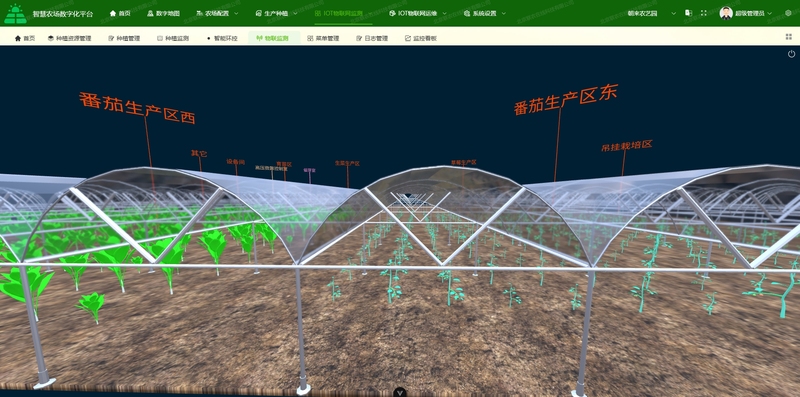Image resolution: width=800 pixels, height=397 pixels.
Task: Switch to the 种植资源管理 tab
Action: coord(70,38)
